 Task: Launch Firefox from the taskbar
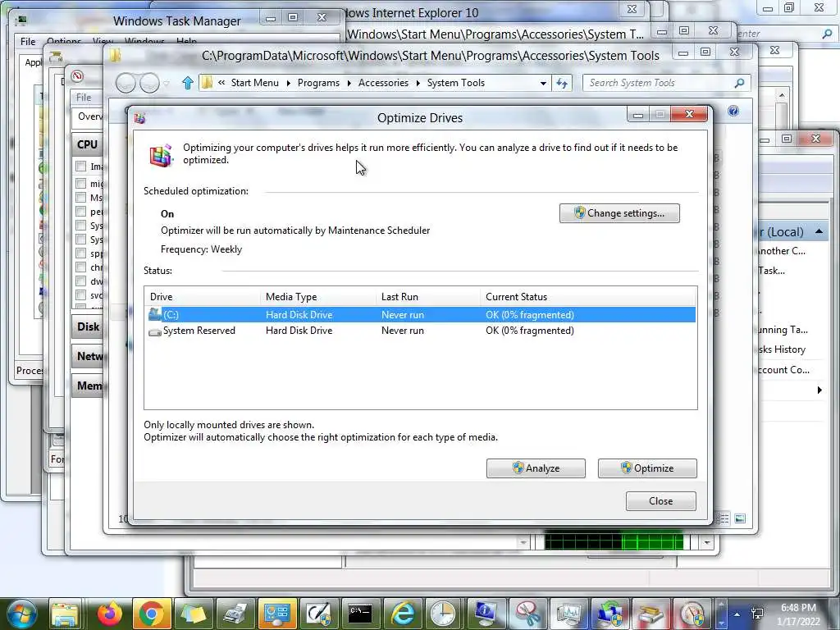(x=110, y=614)
